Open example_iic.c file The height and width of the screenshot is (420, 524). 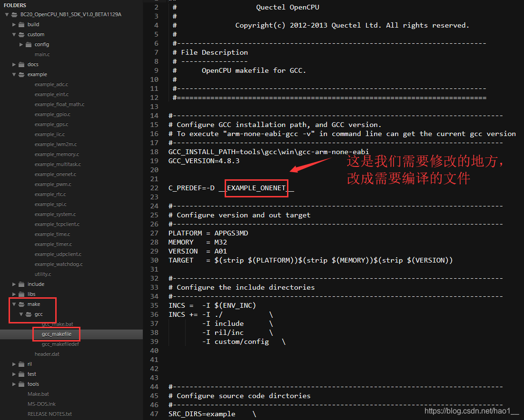50,135
